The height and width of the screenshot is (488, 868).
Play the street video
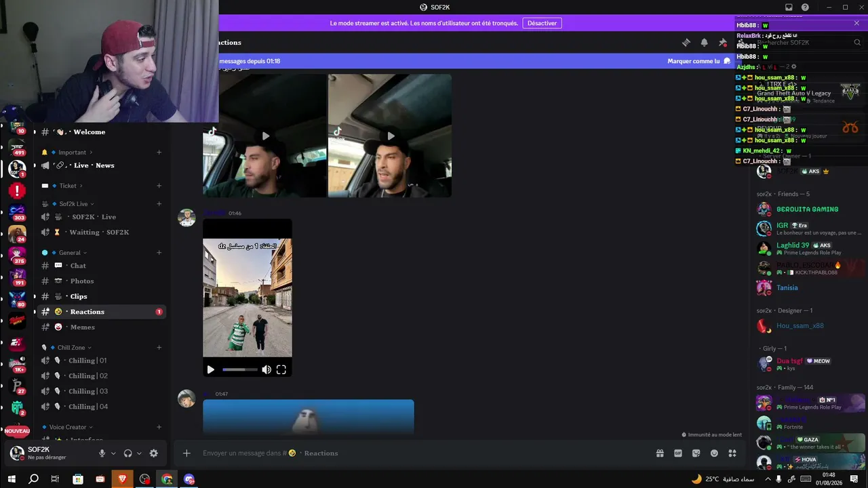click(x=211, y=369)
